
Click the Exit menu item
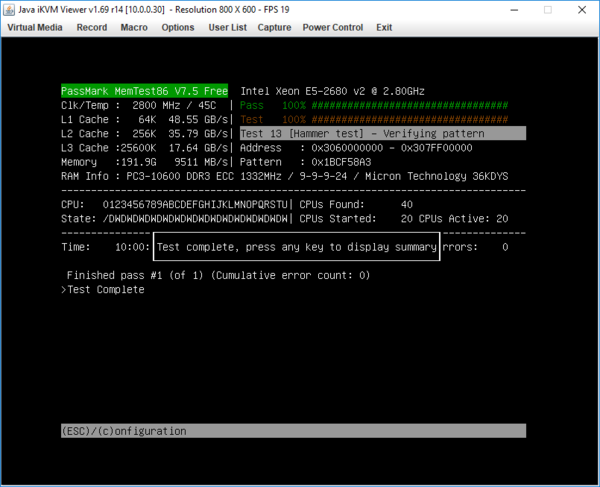point(384,28)
